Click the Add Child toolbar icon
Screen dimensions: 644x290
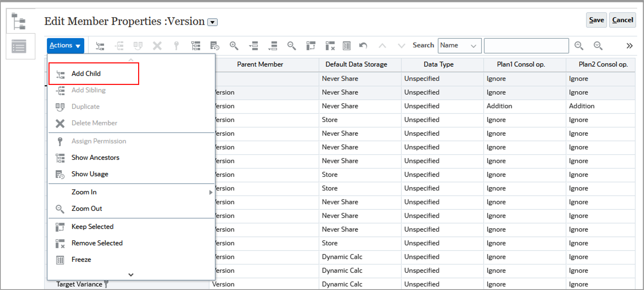pos(100,46)
